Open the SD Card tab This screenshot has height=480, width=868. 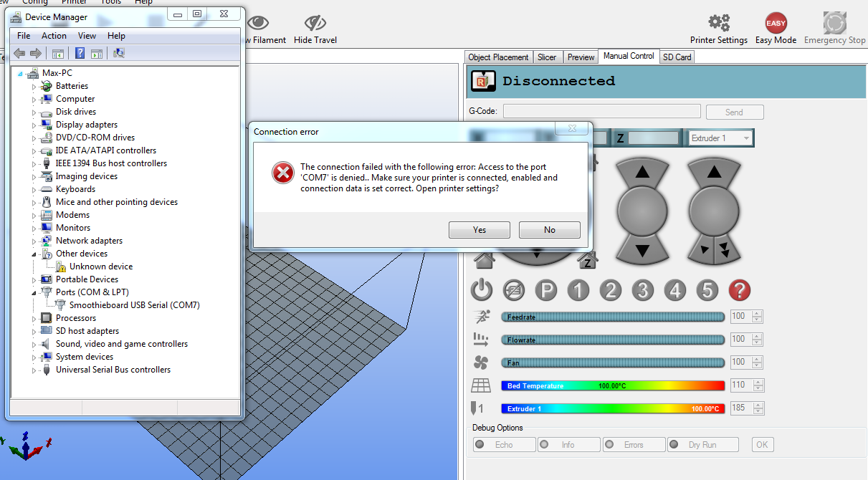(677, 57)
